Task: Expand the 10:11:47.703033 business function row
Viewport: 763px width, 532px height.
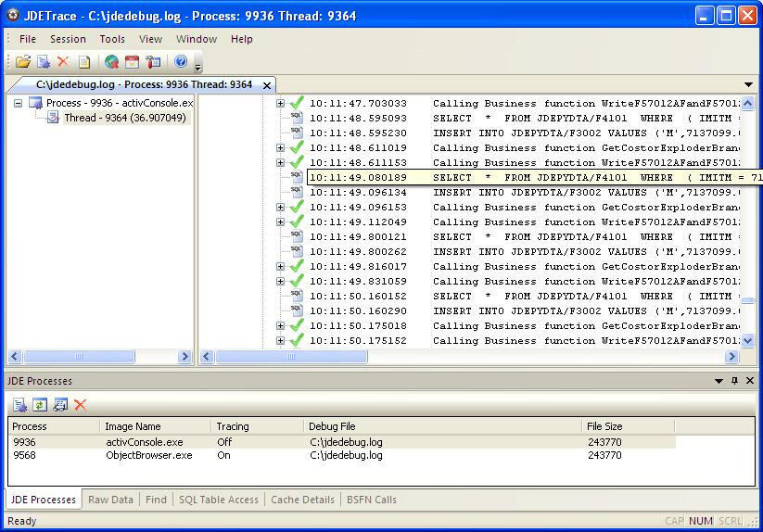Action: (281, 104)
